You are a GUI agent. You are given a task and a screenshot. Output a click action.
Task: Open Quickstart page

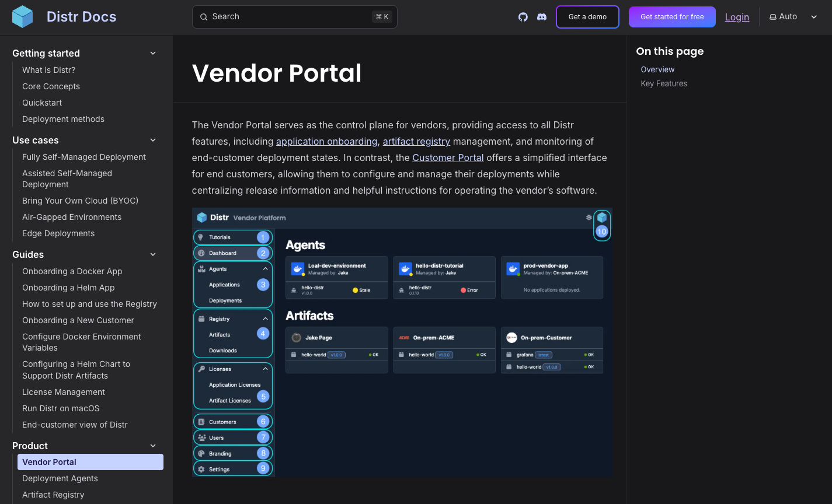[x=42, y=103]
